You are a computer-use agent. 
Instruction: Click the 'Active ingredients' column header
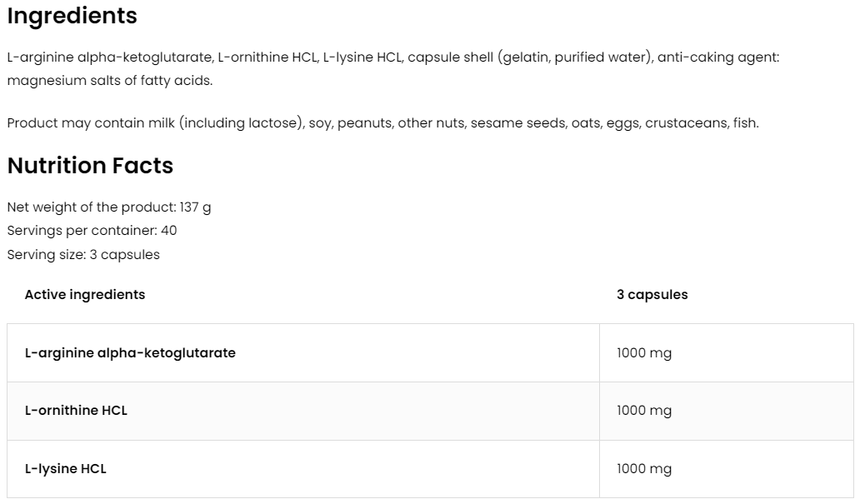[x=85, y=295]
